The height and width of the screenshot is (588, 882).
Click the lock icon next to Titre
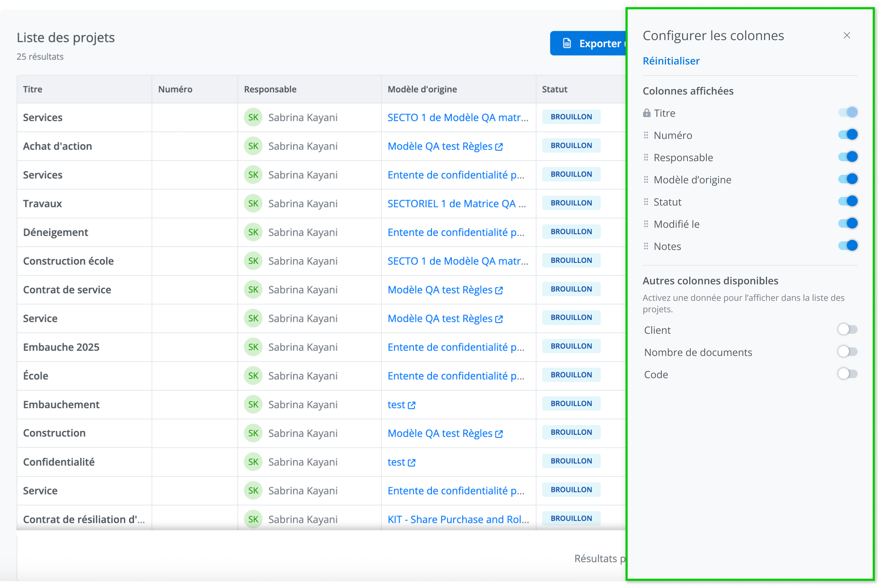click(x=646, y=113)
